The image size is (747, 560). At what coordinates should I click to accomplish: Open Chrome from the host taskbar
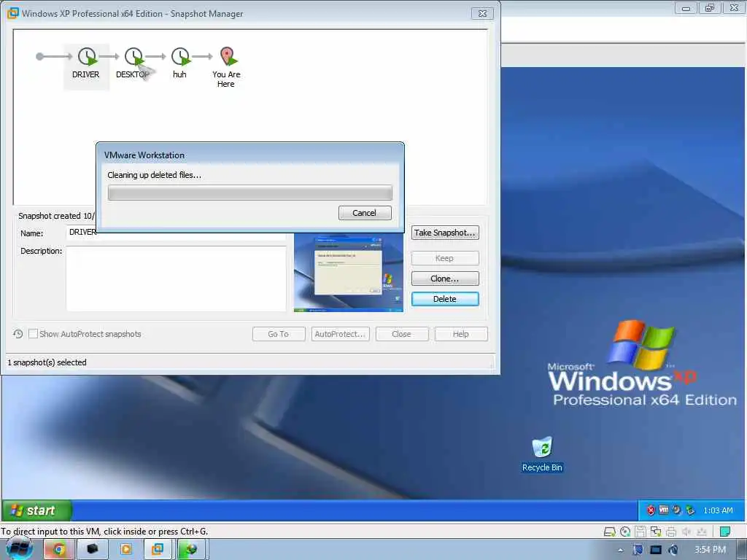(59, 550)
